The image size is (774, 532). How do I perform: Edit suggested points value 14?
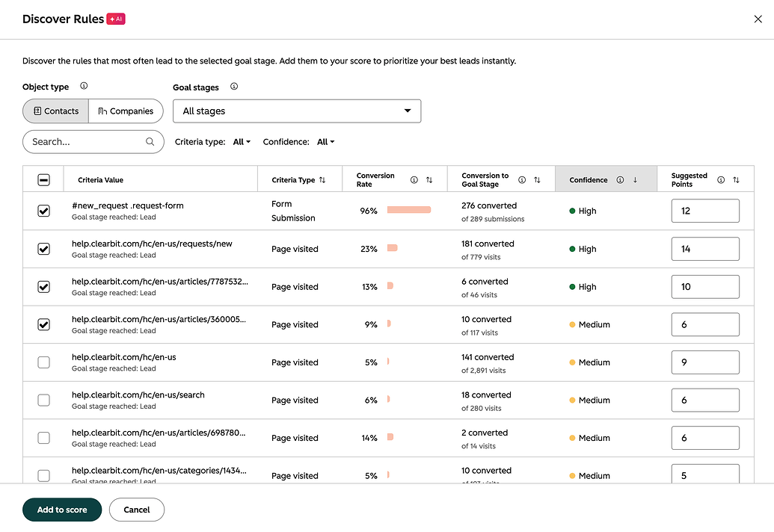(x=705, y=249)
